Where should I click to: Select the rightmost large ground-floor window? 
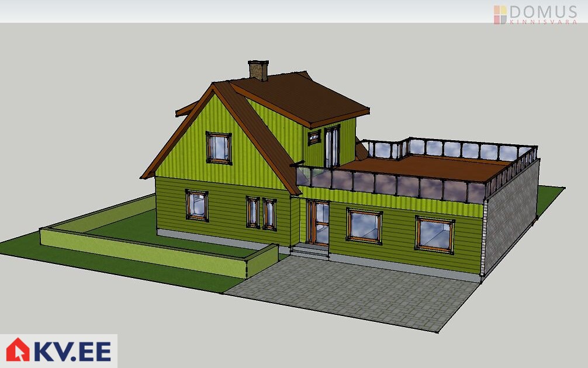[x=435, y=234]
